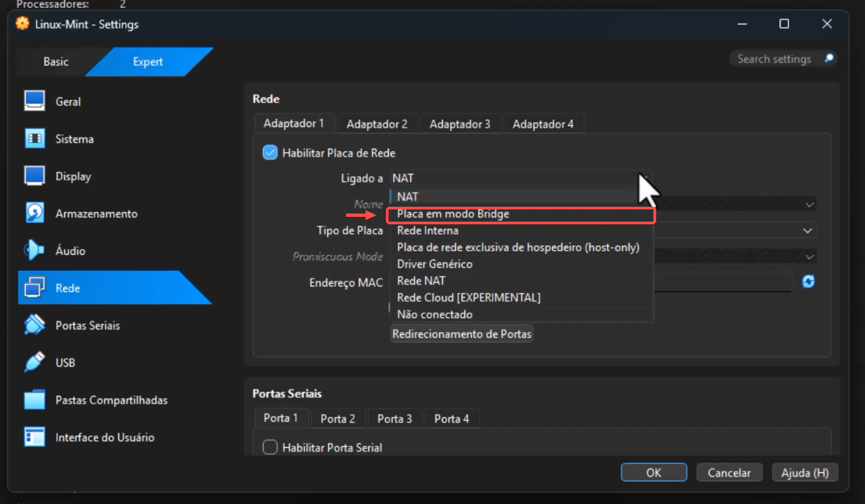Expand the Promiscuous Mode dropdown arrow

pos(809,257)
